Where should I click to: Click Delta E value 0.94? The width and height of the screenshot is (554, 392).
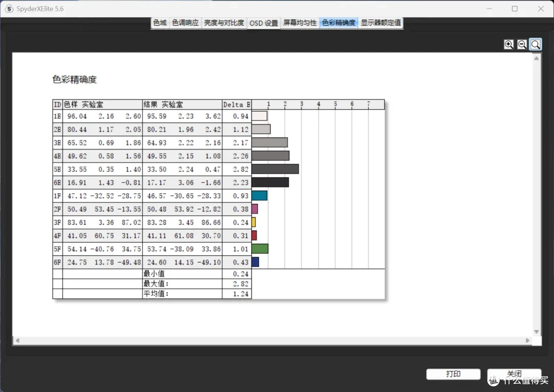pos(241,116)
